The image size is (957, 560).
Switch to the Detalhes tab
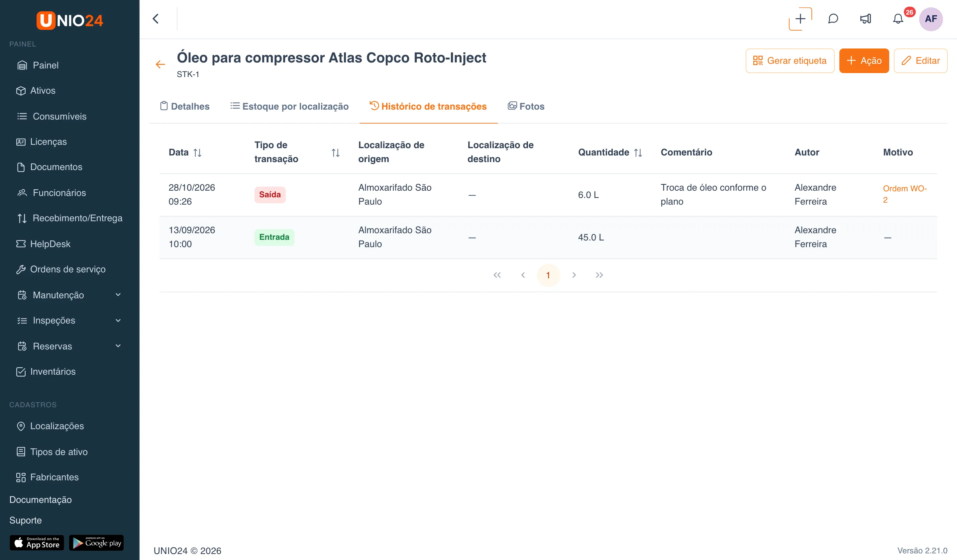pyautogui.click(x=184, y=106)
